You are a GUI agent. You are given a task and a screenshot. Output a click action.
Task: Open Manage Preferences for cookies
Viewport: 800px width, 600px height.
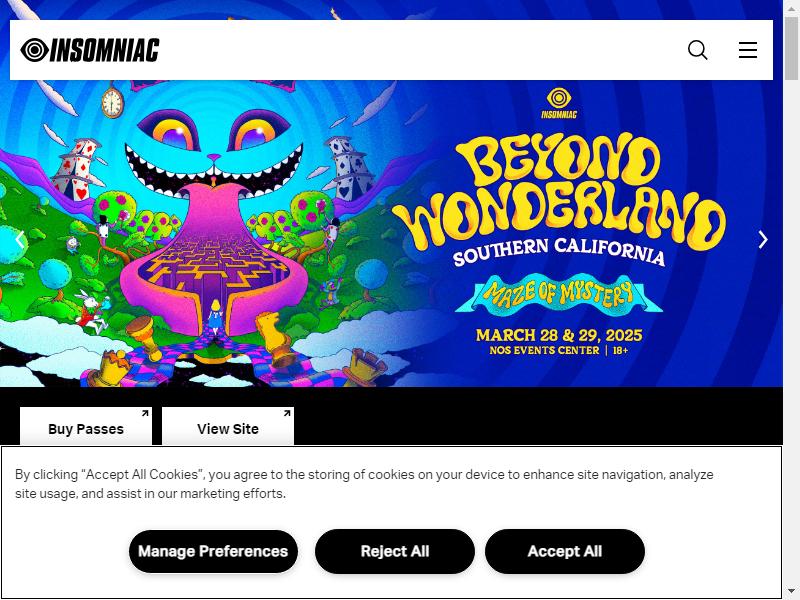point(213,551)
